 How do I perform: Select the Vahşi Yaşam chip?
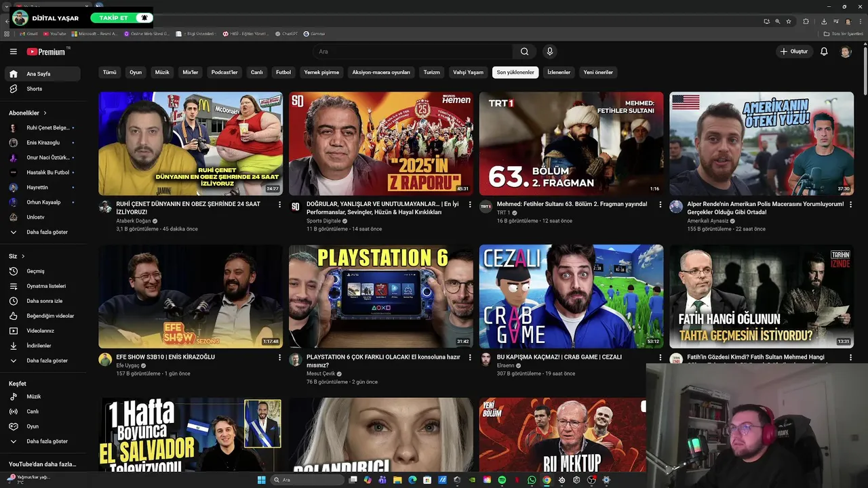[468, 73]
